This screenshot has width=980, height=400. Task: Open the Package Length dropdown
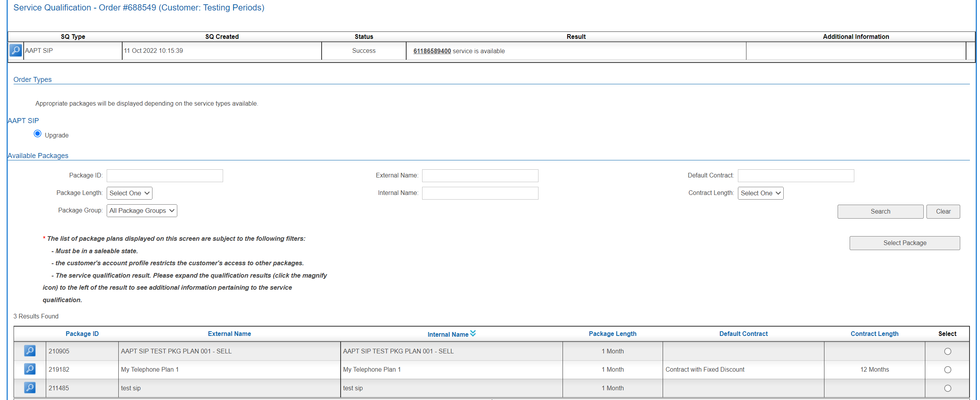click(x=129, y=193)
